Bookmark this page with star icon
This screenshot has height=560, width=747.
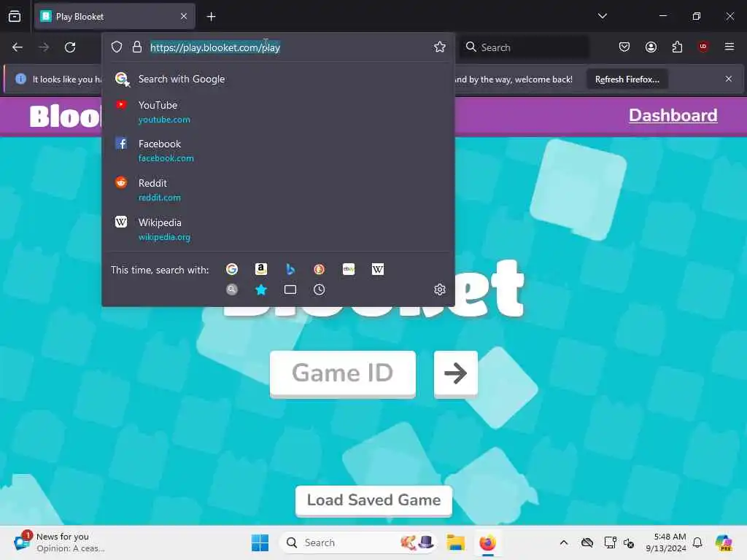[x=440, y=47]
